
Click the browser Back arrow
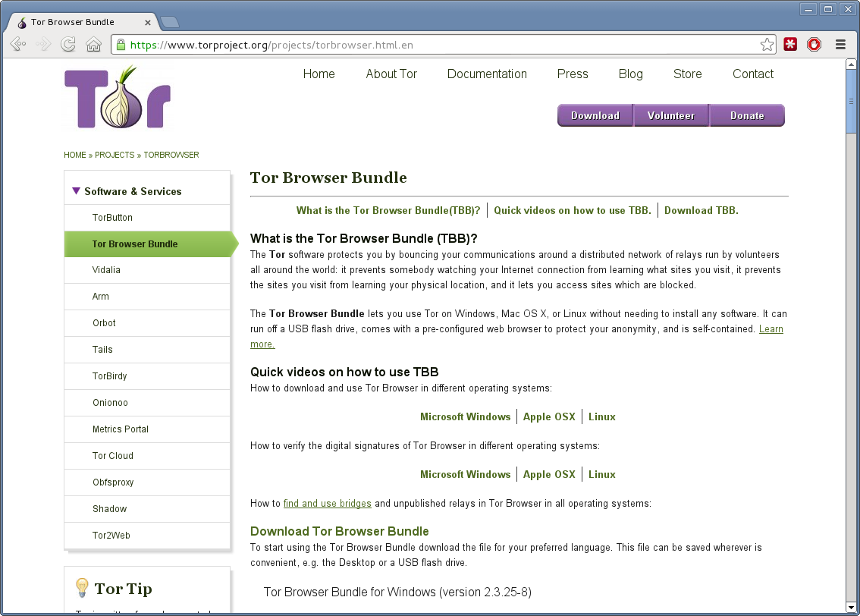(x=18, y=45)
